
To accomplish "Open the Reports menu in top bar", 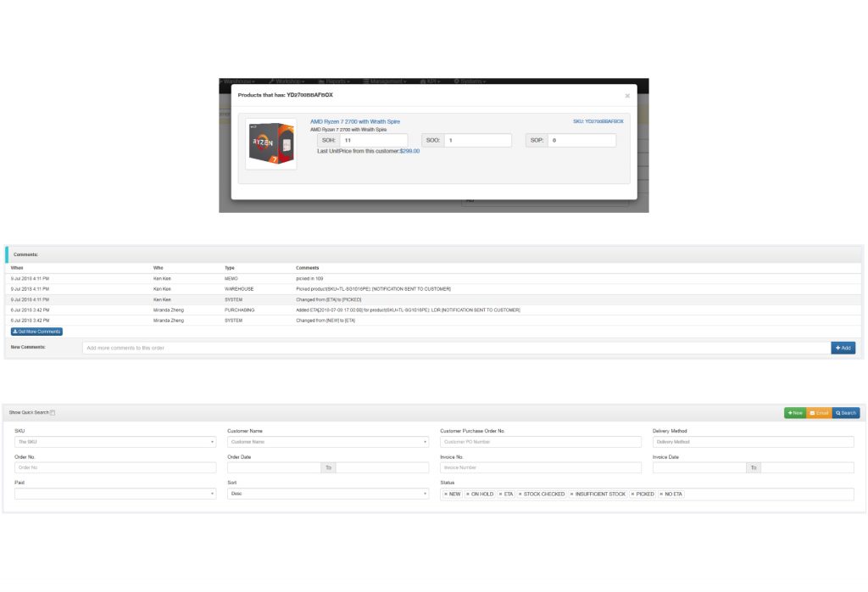I will click(x=334, y=81).
